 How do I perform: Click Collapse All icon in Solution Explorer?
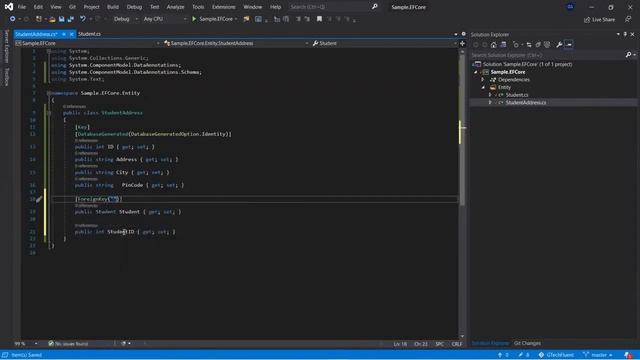click(538, 44)
